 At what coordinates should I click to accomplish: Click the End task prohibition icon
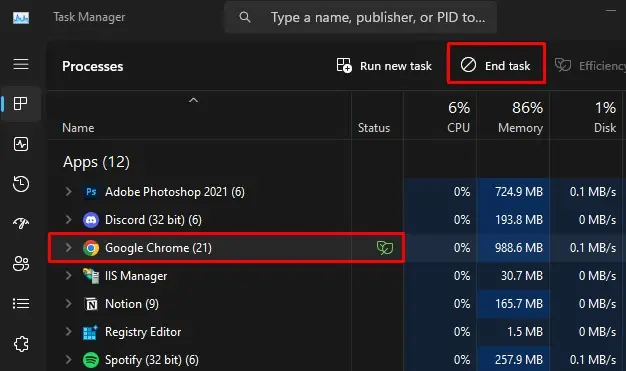468,65
